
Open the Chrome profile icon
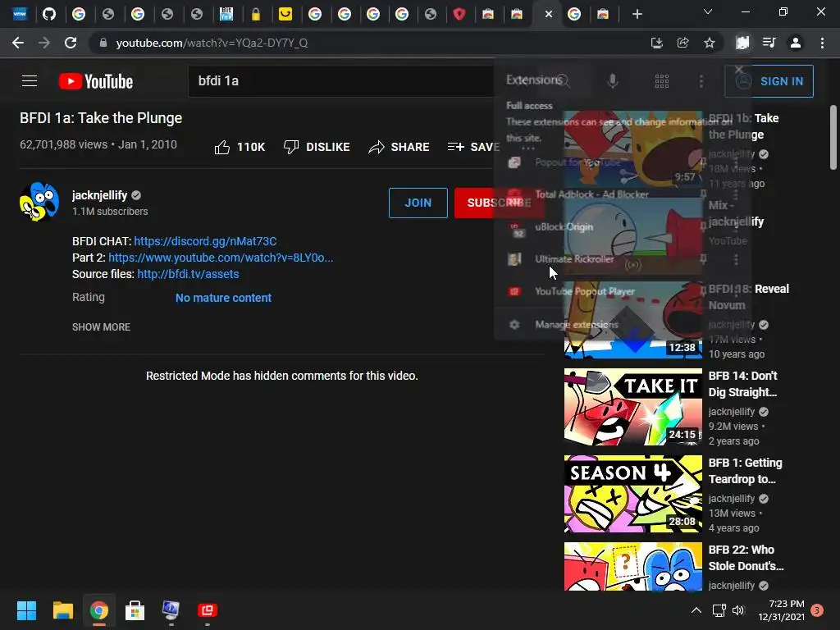[x=796, y=43]
